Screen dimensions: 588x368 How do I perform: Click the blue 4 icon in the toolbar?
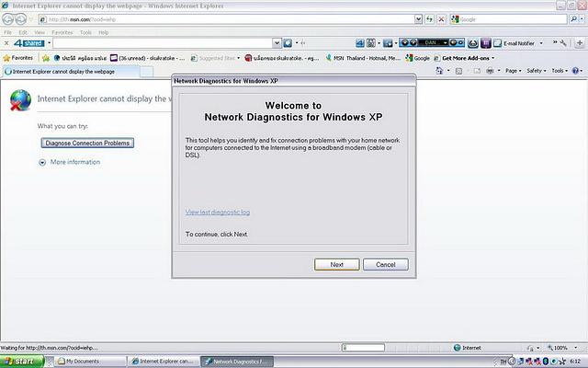[x=359, y=43]
